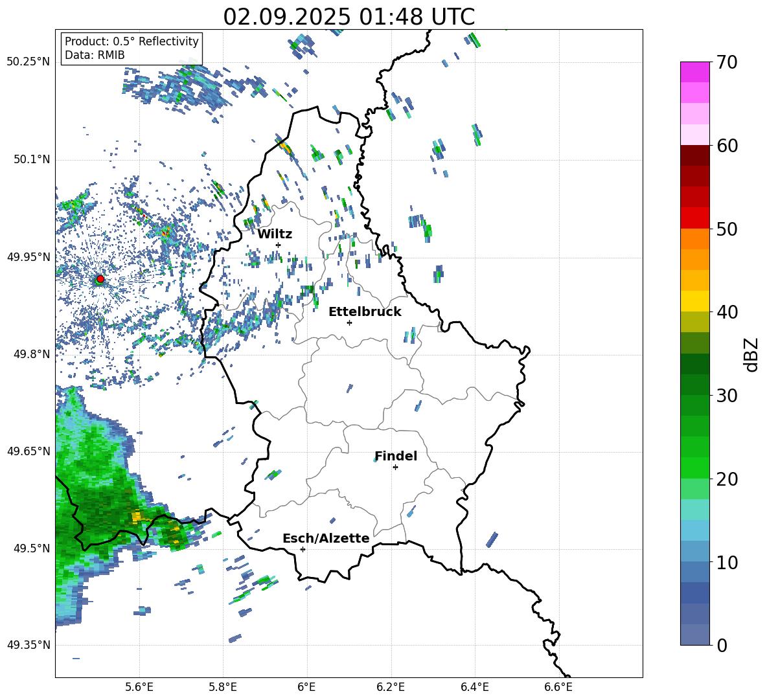Click the 5.6°E longitude label

pos(139,687)
